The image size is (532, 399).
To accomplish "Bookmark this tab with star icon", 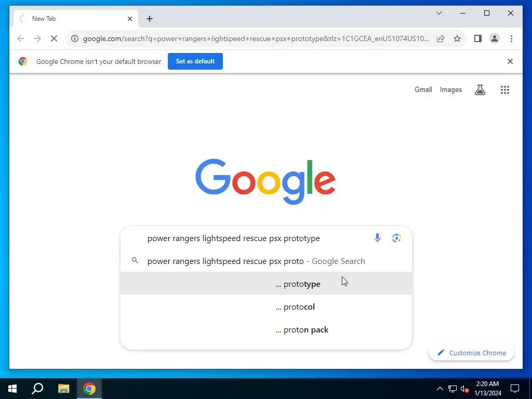I will point(457,38).
